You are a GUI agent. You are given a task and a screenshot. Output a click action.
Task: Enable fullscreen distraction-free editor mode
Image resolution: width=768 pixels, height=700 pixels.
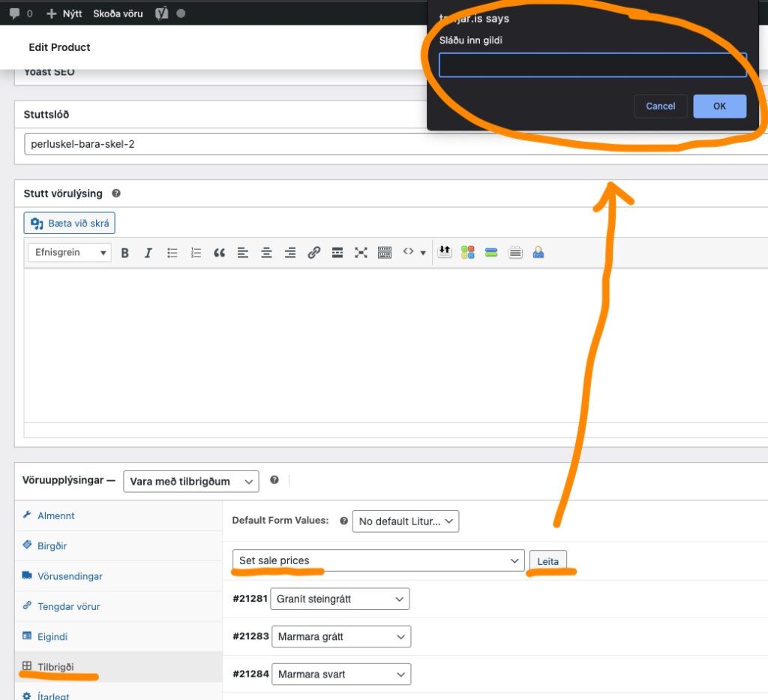click(361, 253)
